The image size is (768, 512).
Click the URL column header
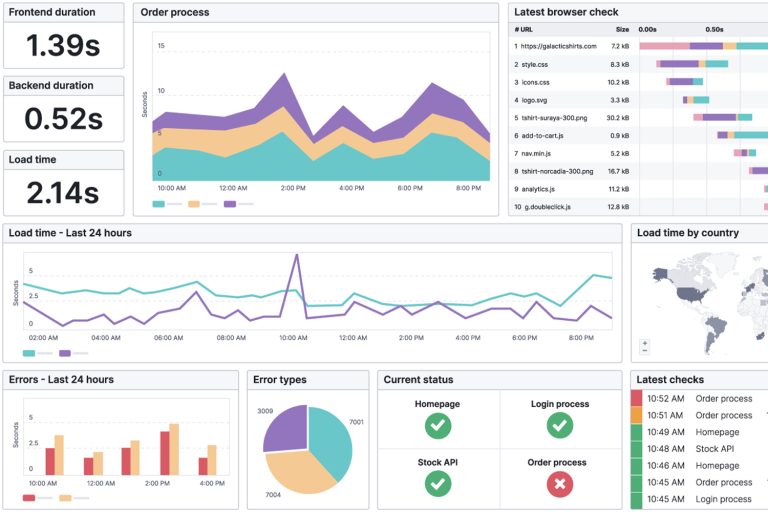[x=525, y=29]
